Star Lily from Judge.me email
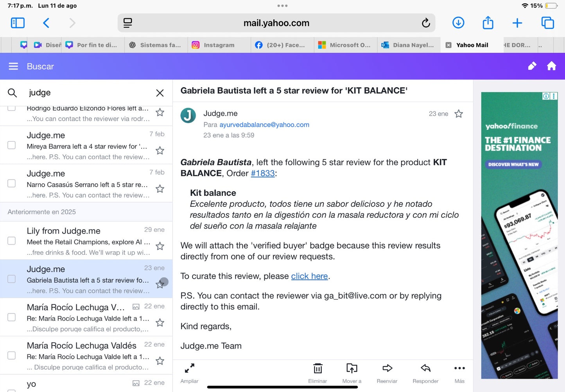565x392 pixels. point(160,246)
